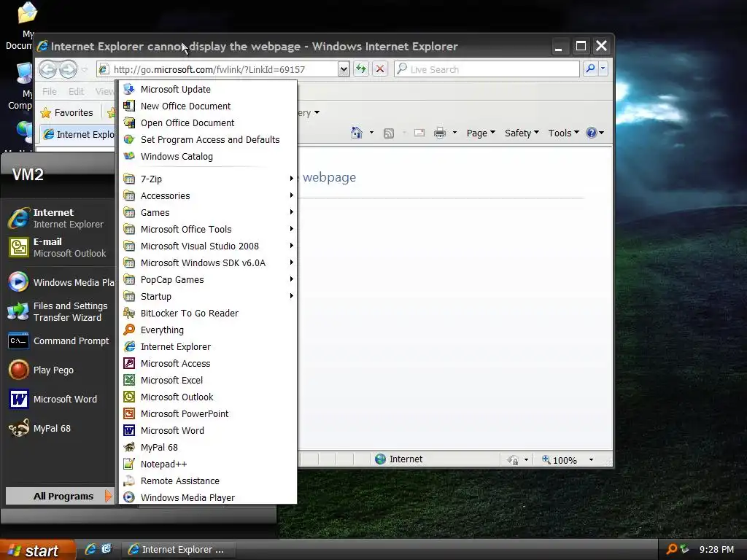Viewport: 747px width, 560px height.
Task: Go back in Internet Explorer
Action: point(47,69)
